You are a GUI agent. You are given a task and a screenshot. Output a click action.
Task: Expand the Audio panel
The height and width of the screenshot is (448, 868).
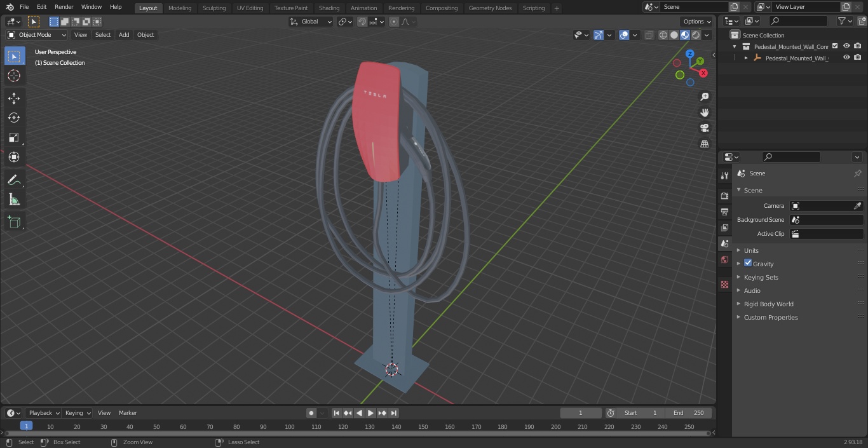[x=752, y=290]
